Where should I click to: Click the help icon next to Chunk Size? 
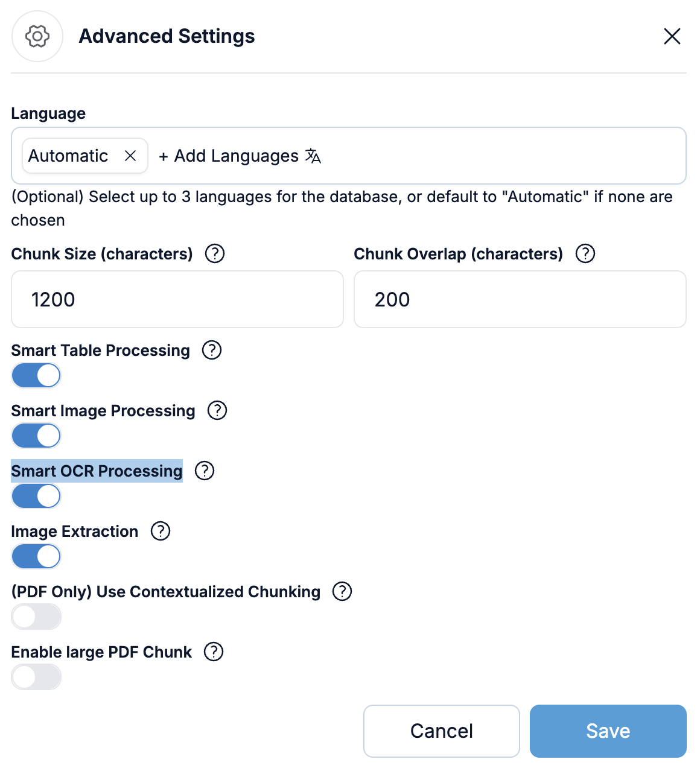tap(215, 253)
